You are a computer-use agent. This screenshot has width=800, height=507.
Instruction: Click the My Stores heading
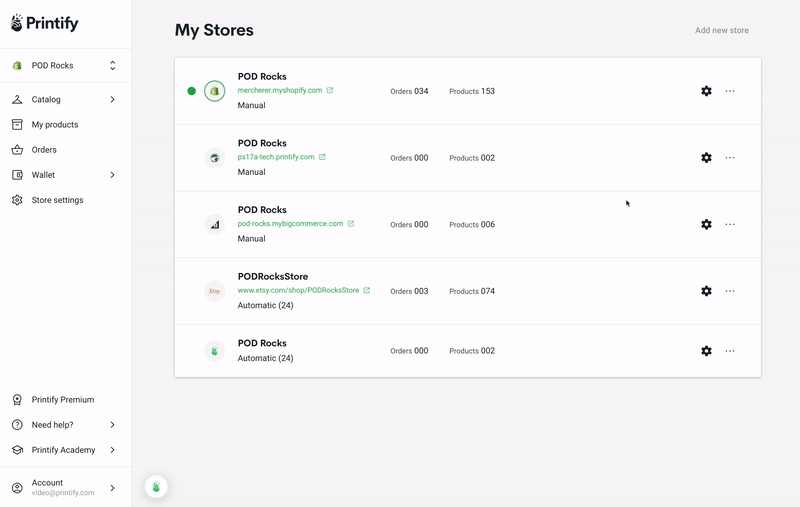pos(214,30)
